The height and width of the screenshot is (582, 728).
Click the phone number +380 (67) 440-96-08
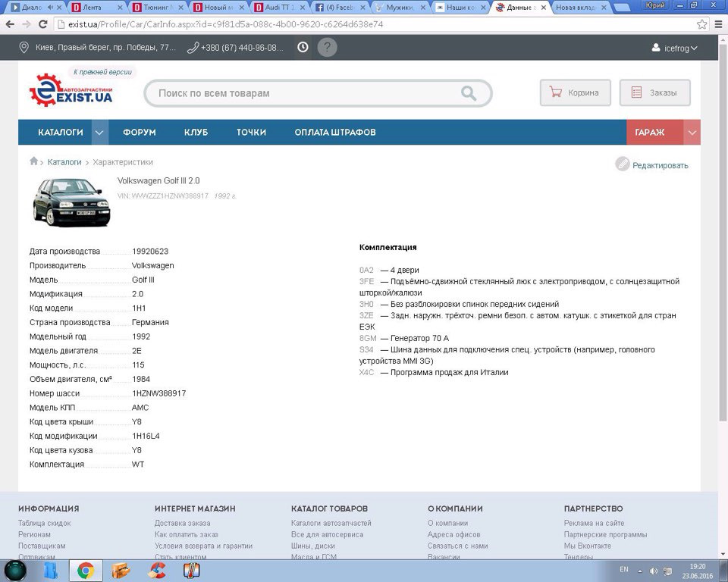pos(242,47)
